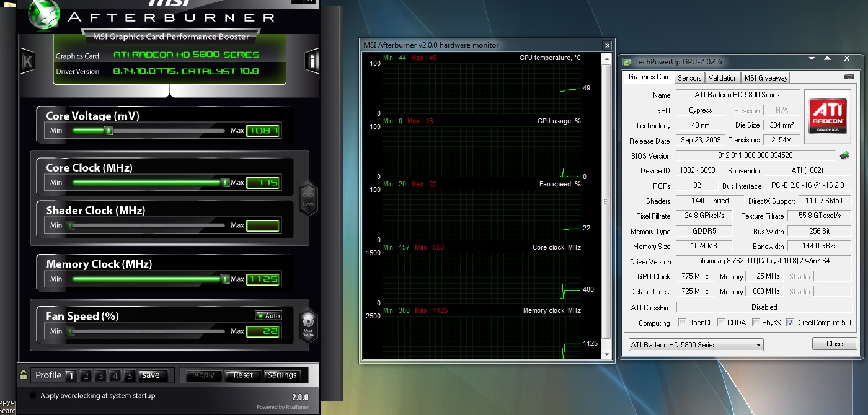Open the info panel with the i button
Viewport: 868px width, 415px height.
click(x=312, y=61)
